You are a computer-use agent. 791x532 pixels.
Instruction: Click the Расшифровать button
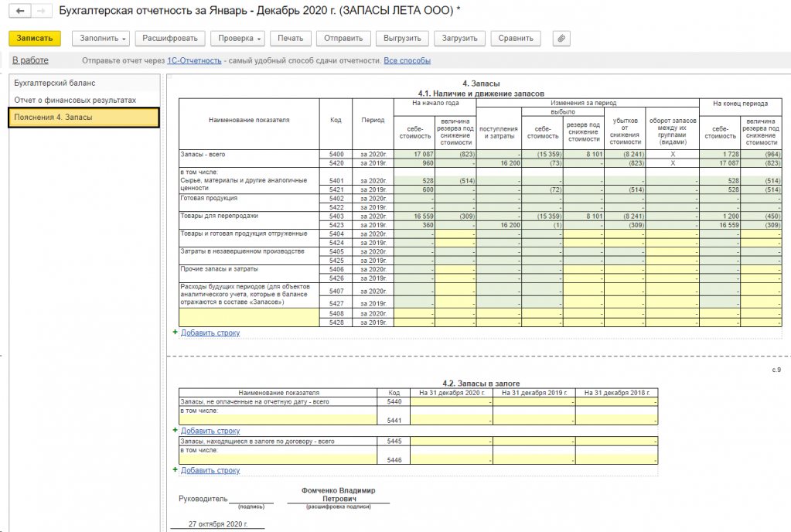pos(170,39)
